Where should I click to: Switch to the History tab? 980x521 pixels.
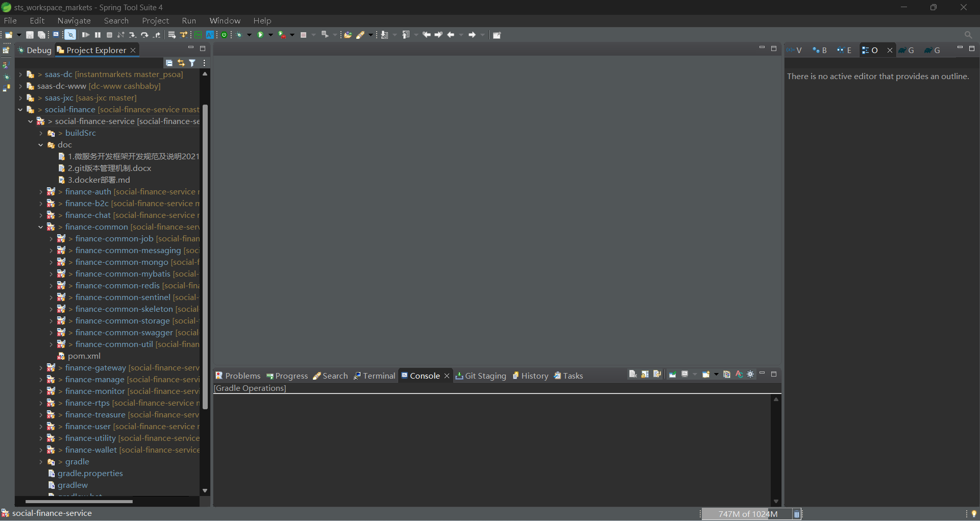[530, 376]
